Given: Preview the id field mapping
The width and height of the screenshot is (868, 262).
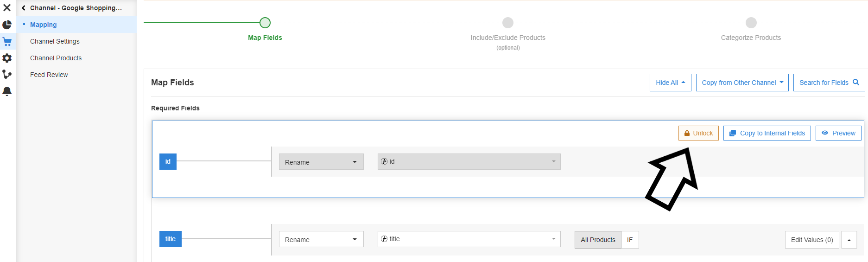Looking at the screenshot, I should [x=838, y=133].
